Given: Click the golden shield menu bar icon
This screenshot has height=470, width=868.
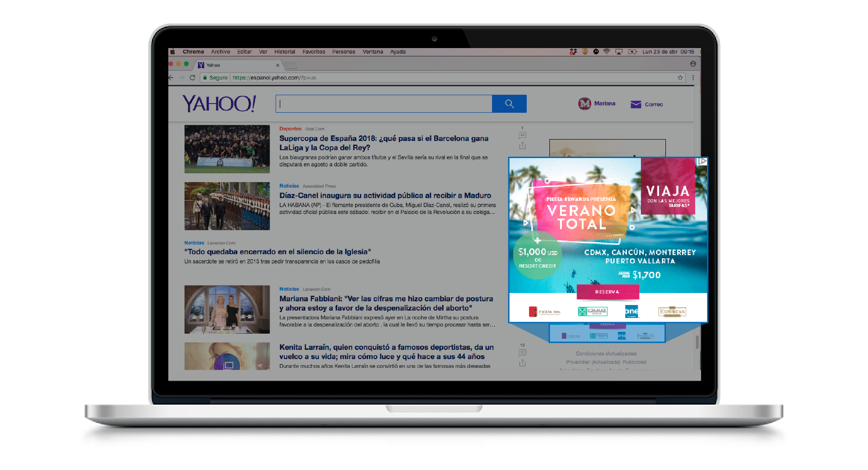Looking at the screenshot, I should coord(585,52).
